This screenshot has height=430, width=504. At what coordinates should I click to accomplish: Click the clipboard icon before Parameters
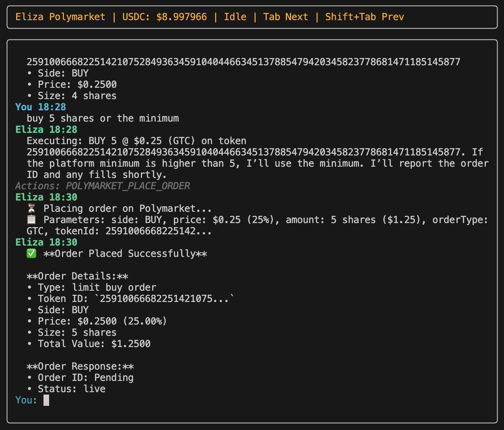(x=31, y=220)
